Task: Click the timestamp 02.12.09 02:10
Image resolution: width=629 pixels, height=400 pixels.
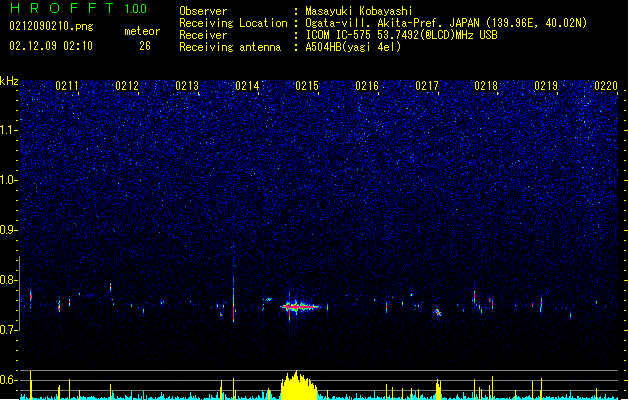Action: [x=51, y=46]
